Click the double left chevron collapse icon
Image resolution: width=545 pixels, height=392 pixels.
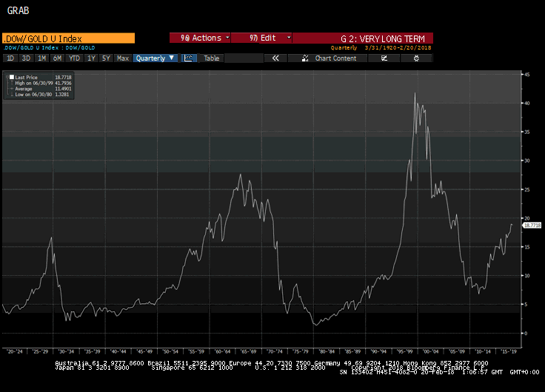pos(275,58)
